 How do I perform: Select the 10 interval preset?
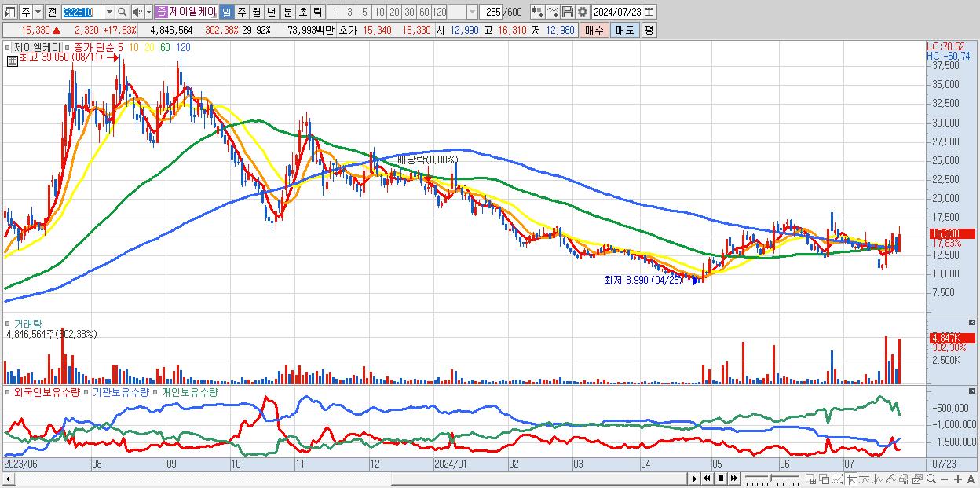(379, 12)
